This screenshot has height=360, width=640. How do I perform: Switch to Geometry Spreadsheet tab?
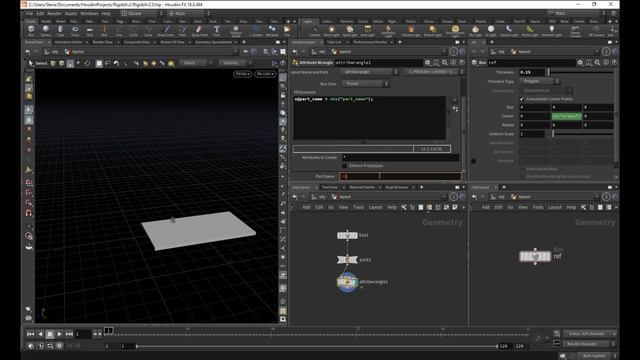[213, 42]
